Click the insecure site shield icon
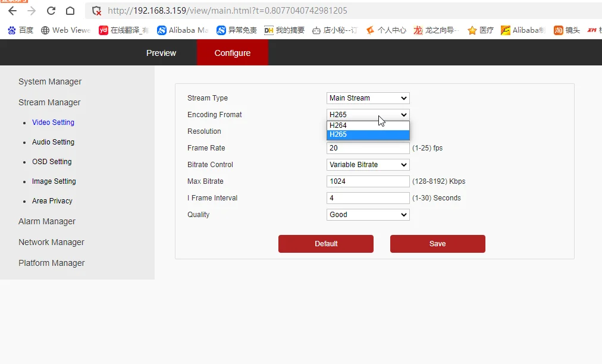 97,11
